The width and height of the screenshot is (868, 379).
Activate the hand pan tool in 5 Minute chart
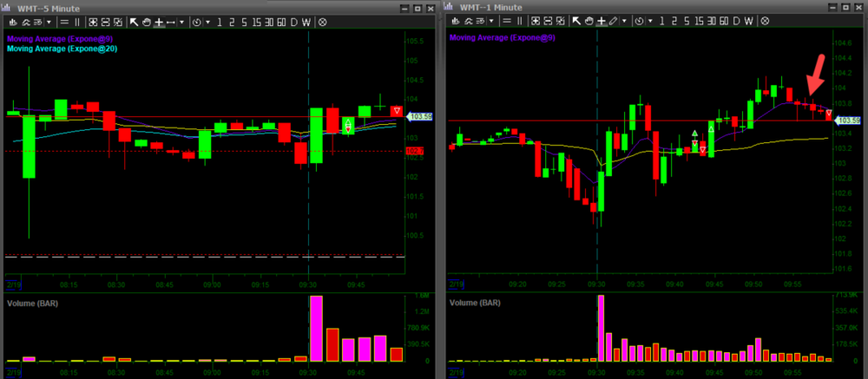147,21
